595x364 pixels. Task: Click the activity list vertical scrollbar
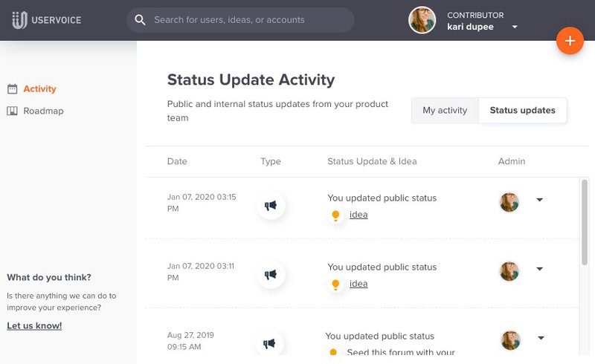pyautogui.click(x=584, y=223)
